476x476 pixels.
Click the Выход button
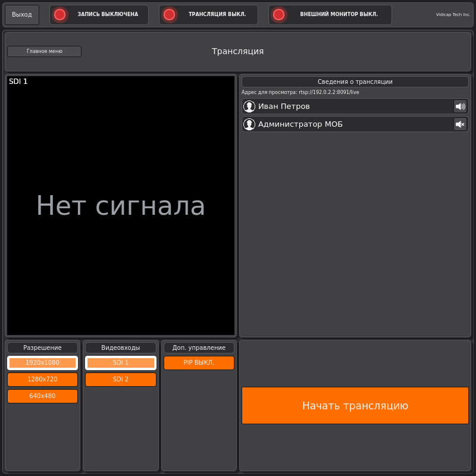click(x=22, y=14)
